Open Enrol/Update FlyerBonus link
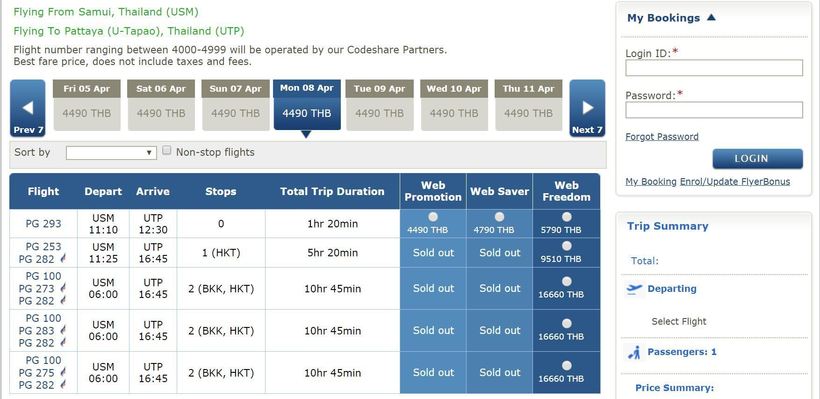This screenshot has height=399, width=820. 735,181
